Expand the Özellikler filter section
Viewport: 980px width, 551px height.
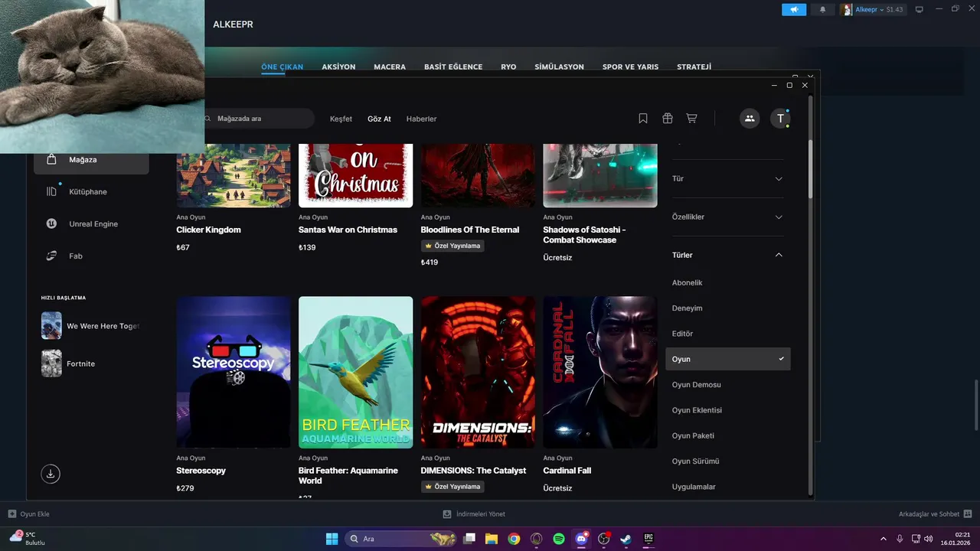click(x=728, y=217)
